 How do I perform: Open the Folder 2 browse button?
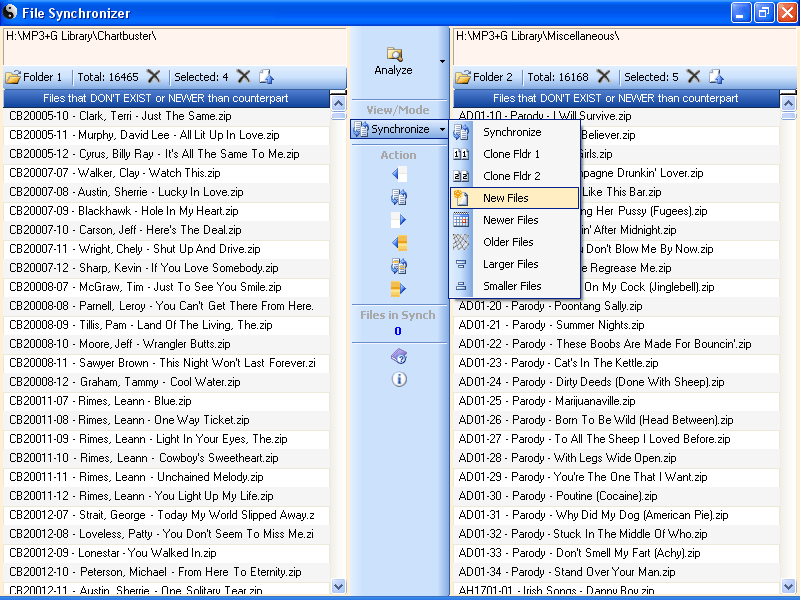[484, 77]
